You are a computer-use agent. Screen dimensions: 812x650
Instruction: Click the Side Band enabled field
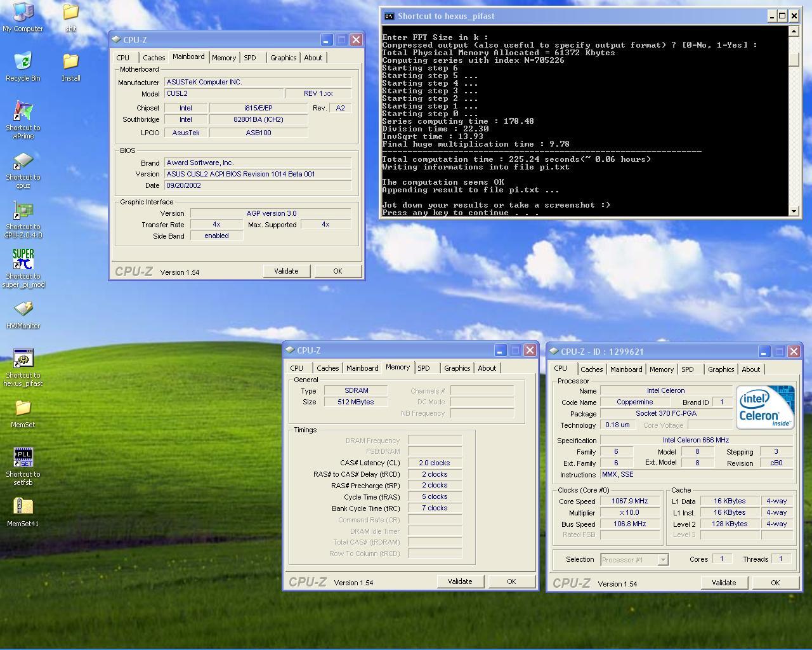click(216, 235)
